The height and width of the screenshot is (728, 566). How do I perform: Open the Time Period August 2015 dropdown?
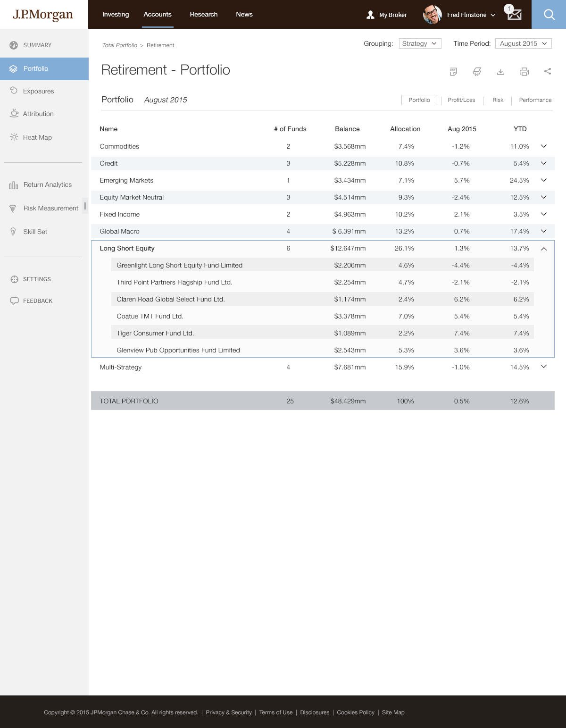coord(523,43)
